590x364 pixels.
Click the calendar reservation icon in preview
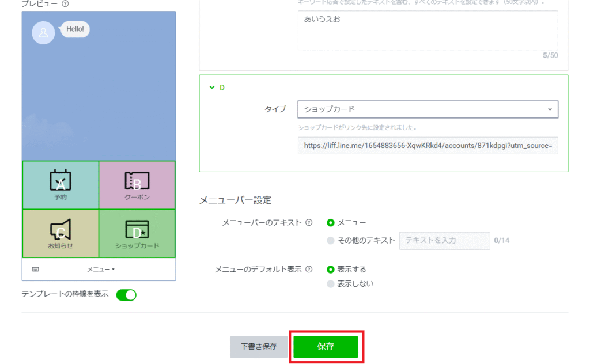60,181
